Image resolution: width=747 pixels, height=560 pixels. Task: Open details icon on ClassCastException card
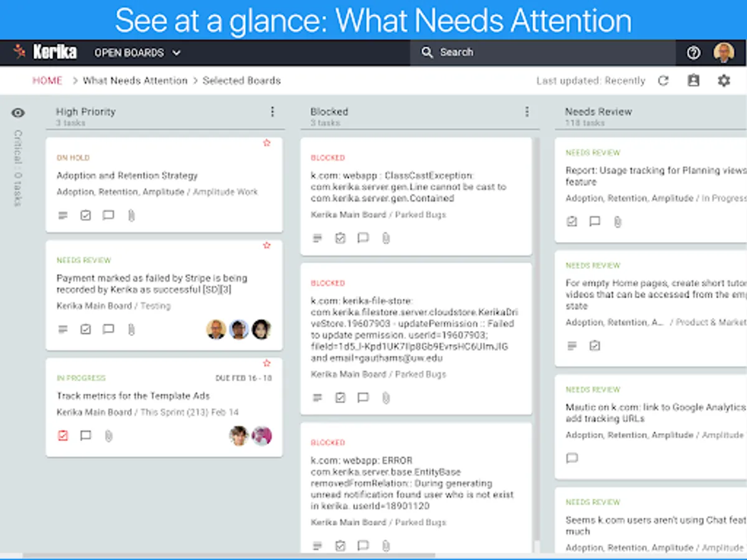click(317, 238)
